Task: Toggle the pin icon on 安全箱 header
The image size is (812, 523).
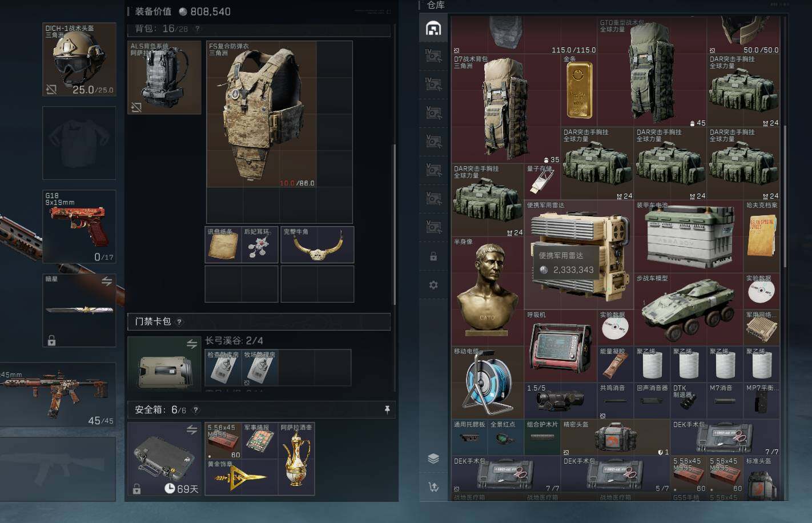Action: [387, 409]
